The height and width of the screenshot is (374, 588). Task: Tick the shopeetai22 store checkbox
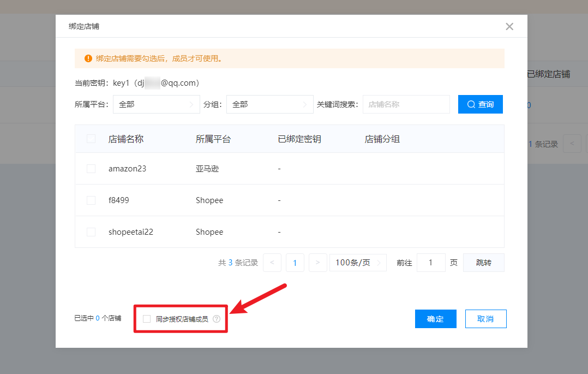(91, 232)
